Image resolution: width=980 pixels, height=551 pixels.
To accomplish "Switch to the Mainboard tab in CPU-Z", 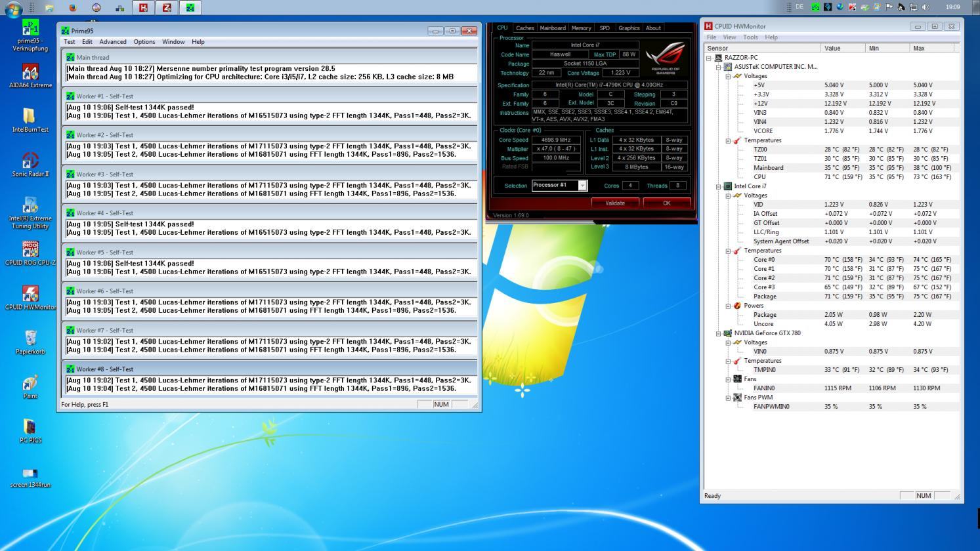I will 552,28.
